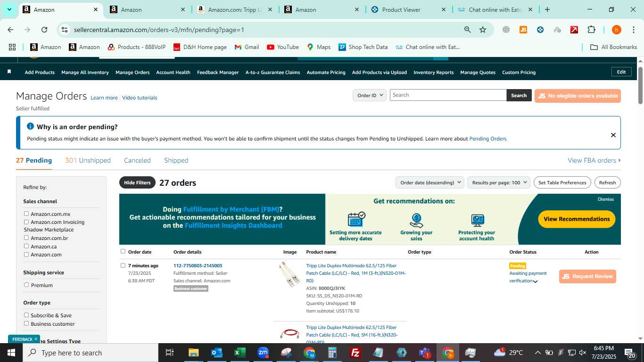Viewport: 644px width, 362px height.
Task: Switch to the 27 Pending tab
Action: (x=34, y=160)
